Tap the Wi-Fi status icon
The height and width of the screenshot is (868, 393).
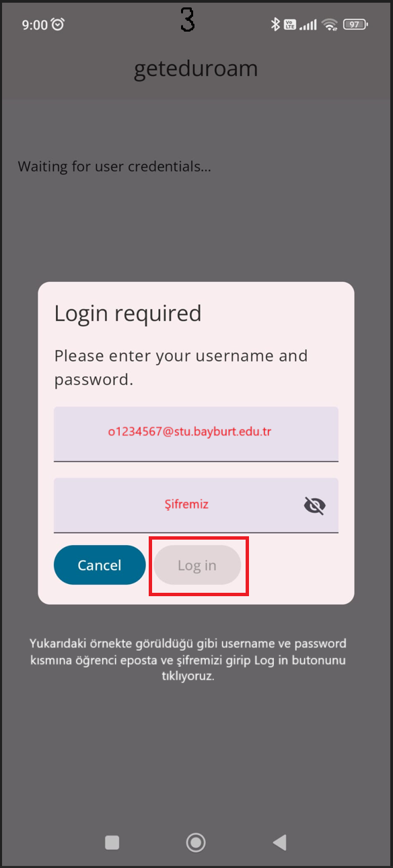click(x=329, y=25)
